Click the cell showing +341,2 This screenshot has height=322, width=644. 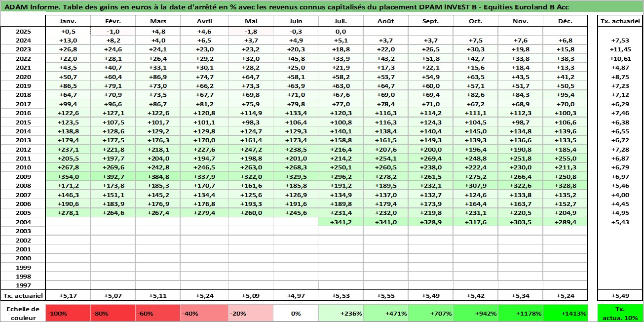[x=341, y=222]
